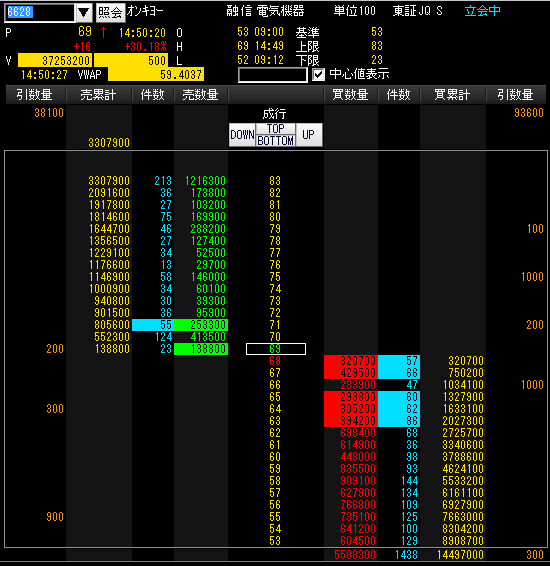Click the 立会中 session status text

tap(483, 11)
